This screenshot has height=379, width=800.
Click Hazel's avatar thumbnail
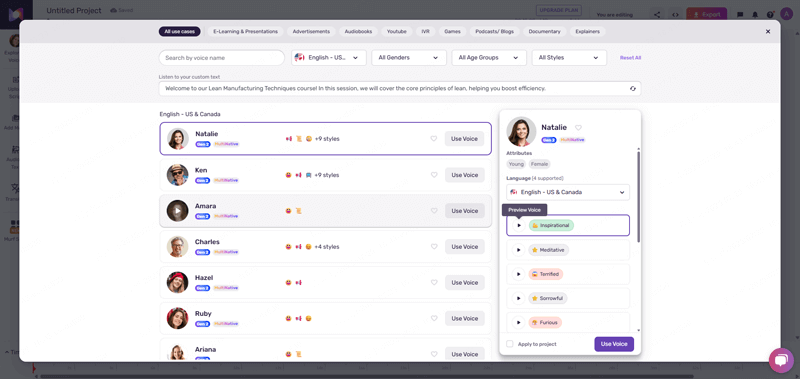(178, 283)
